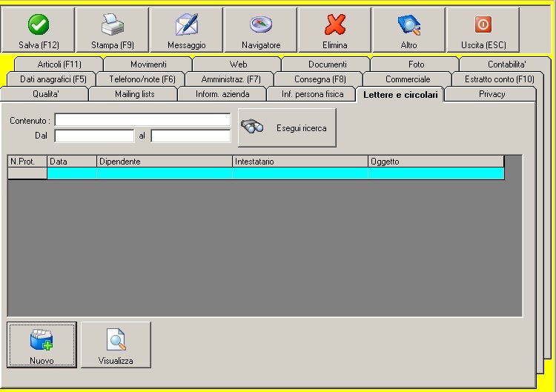This screenshot has height=392, width=556.
Task: Open the Privacy tab
Action: (492, 94)
